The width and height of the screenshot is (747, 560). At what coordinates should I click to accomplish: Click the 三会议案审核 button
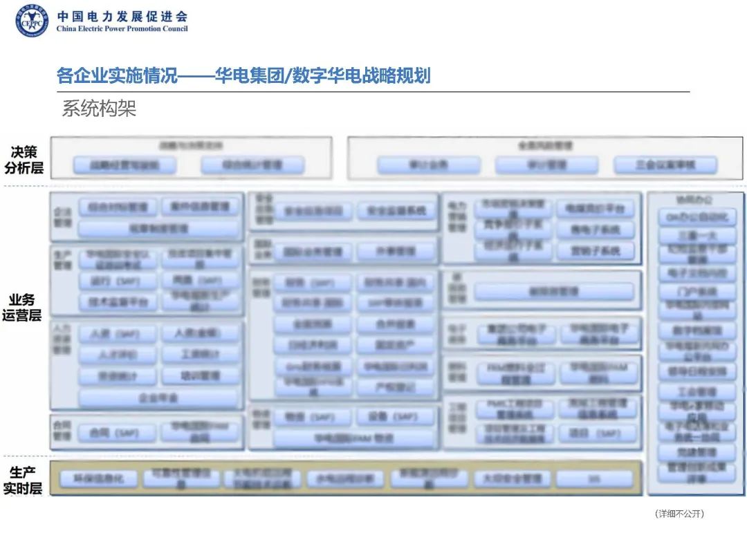click(665, 165)
